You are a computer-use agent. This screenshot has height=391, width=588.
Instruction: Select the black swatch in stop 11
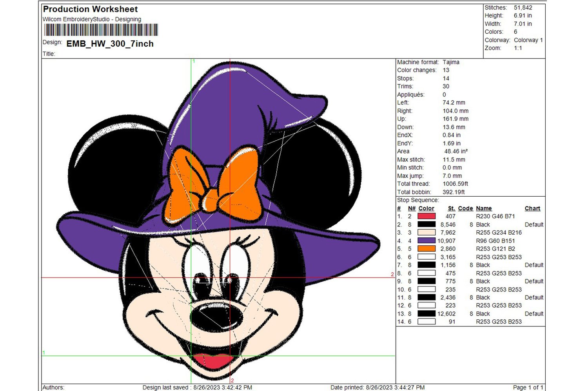pyautogui.click(x=426, y=297)
